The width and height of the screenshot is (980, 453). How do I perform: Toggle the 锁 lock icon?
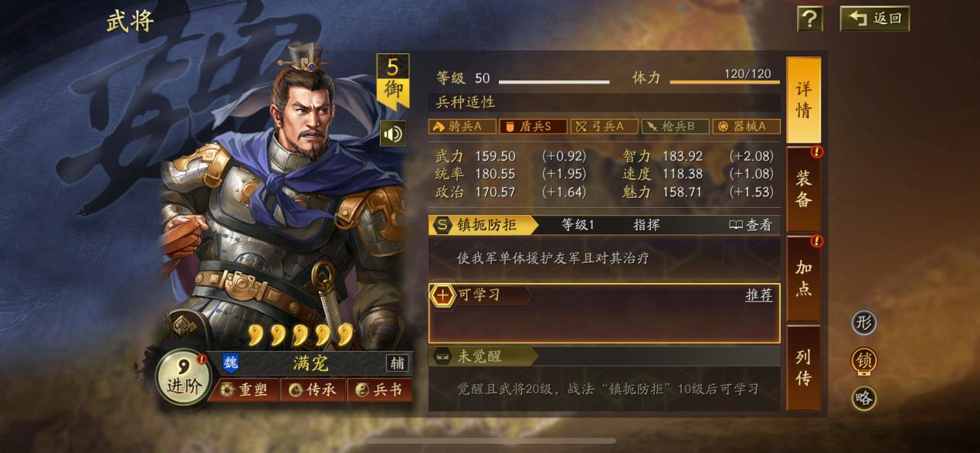(864, 360)
